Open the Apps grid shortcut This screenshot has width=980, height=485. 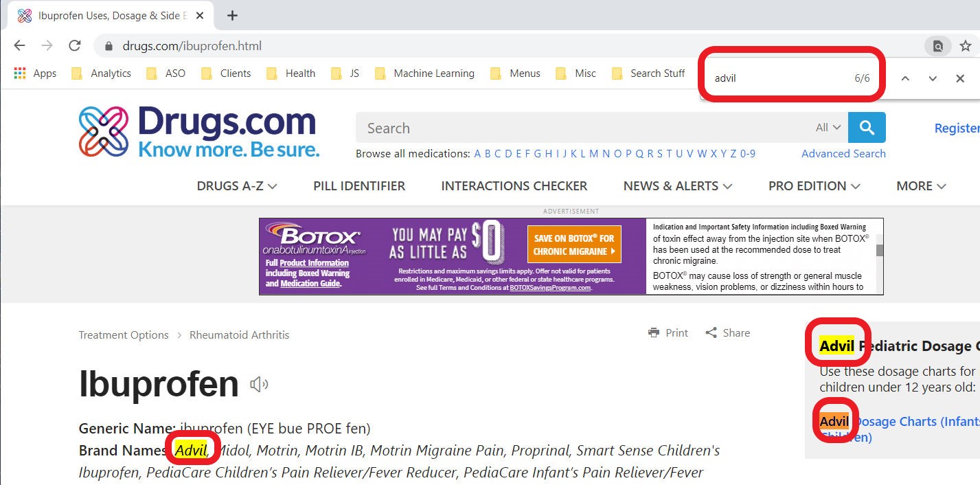point(35,73)
